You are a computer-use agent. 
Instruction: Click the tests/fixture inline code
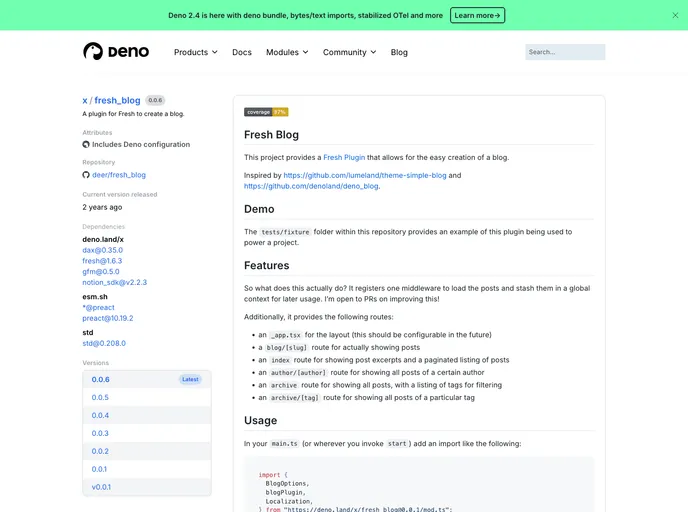[x=285, y=232]
